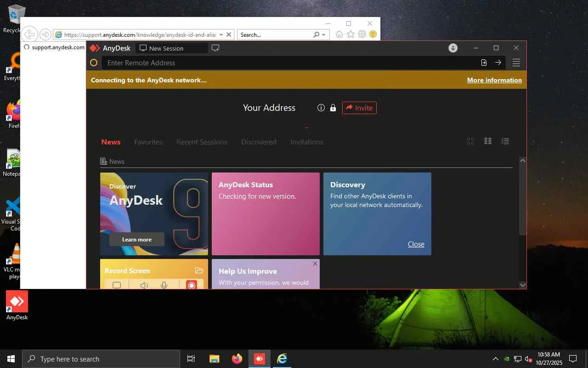Click the Invite button
588x368 pixels.
click(x=359, y=108)
